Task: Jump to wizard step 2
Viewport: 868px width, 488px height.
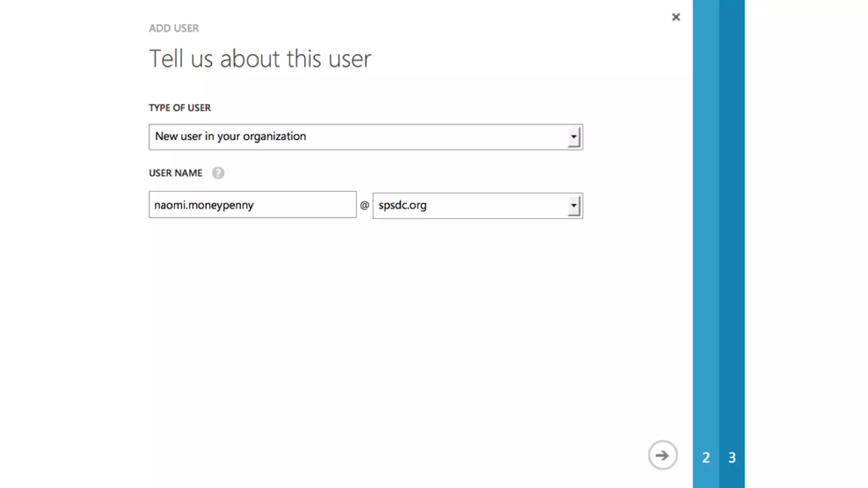Action: (706, 457)
